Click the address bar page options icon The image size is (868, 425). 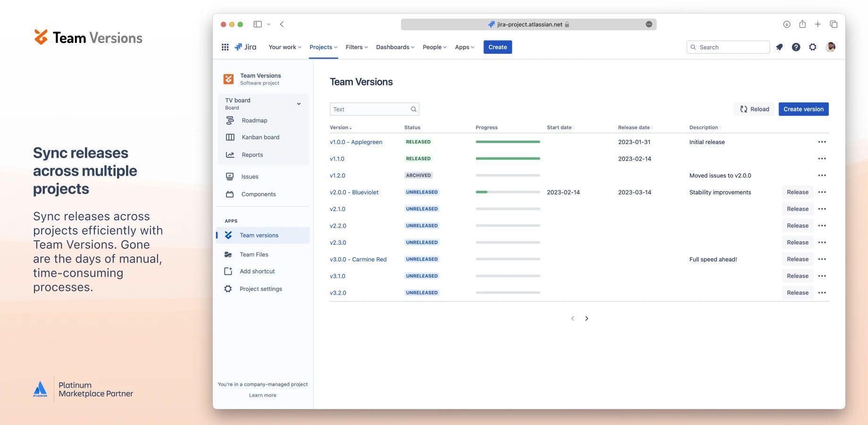coord(649,24)
